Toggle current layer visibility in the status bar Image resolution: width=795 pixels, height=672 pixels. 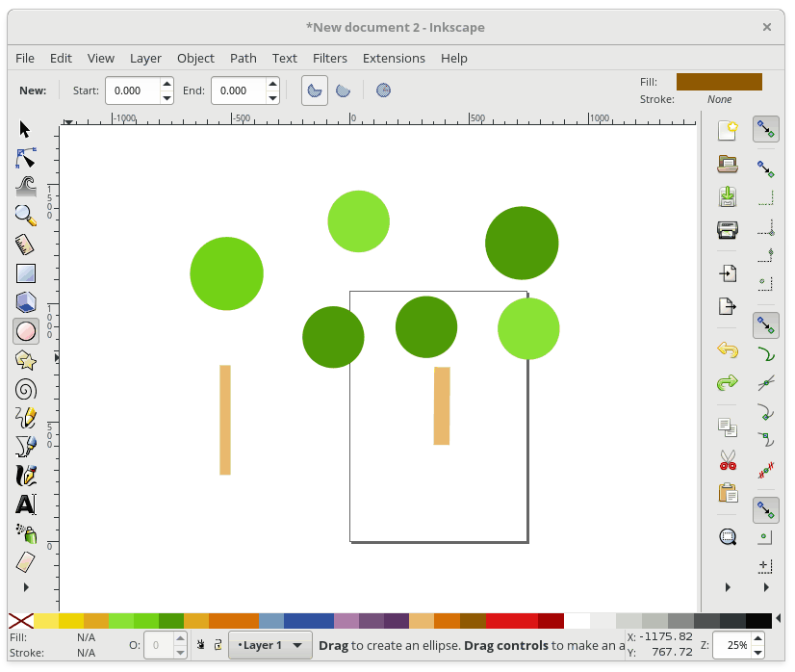201,645
